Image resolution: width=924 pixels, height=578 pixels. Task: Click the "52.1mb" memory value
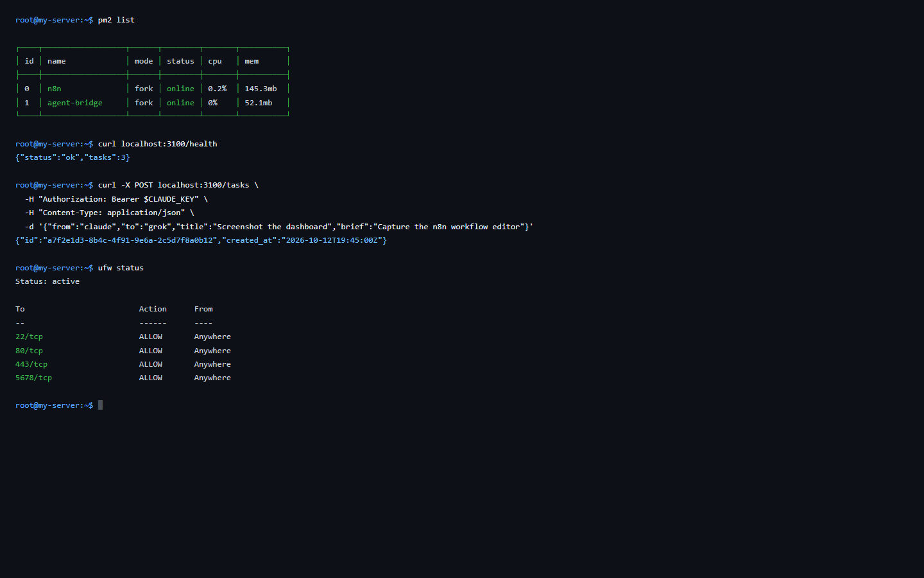[259, 103]
